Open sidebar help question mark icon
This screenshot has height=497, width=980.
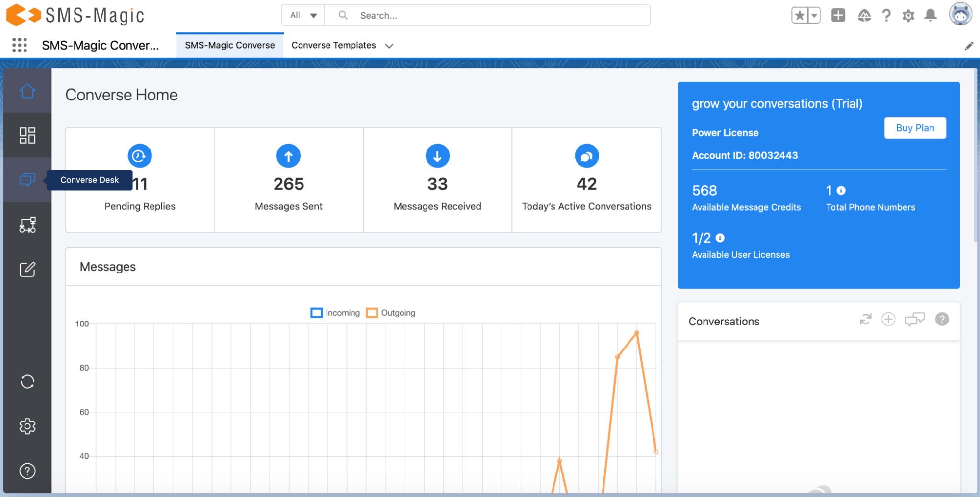[x=27, y=471]
